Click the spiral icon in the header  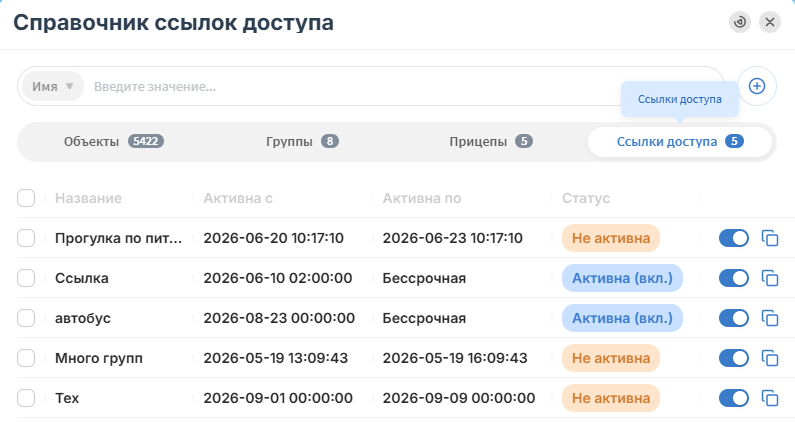740,22
